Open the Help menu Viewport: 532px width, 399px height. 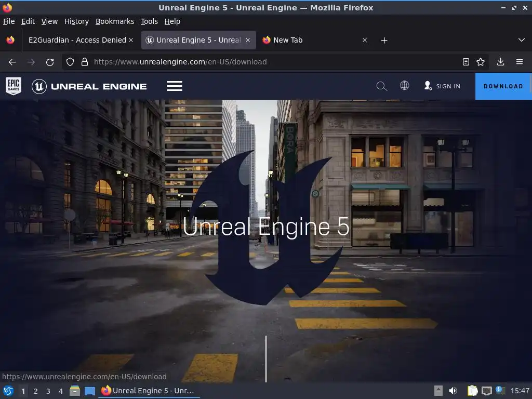(172, 21)
